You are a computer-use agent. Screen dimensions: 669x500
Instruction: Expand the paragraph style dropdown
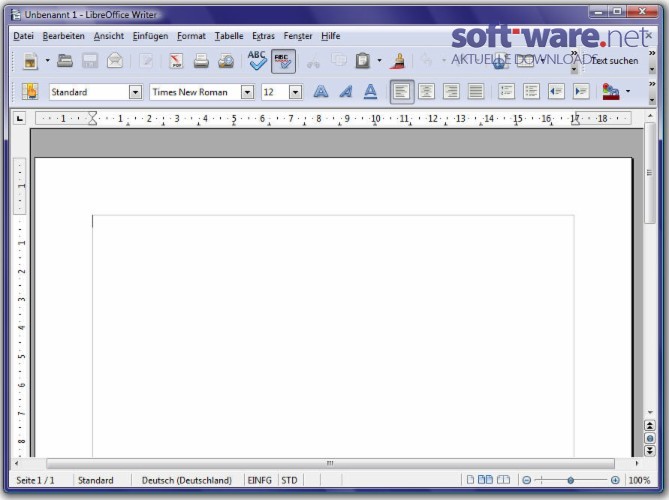click(x=135, y=92)
